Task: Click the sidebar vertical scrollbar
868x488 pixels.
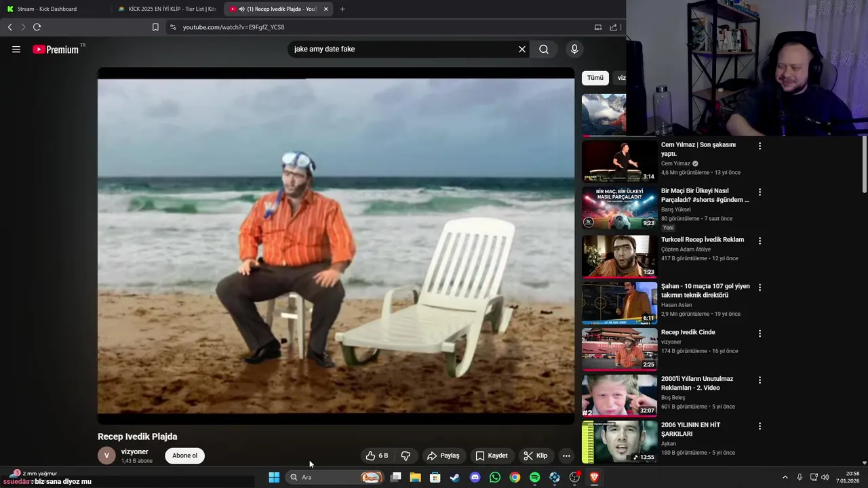Action: [865, 164]
